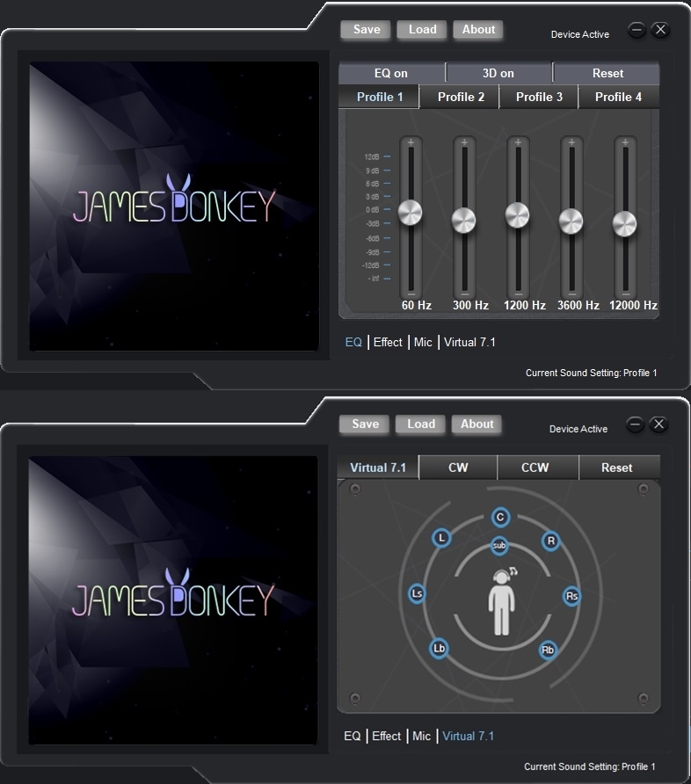Viewport: 691px width, 784px height.
Task: Click plus mark above 1200 Hz slider
Action: (518, 142)
